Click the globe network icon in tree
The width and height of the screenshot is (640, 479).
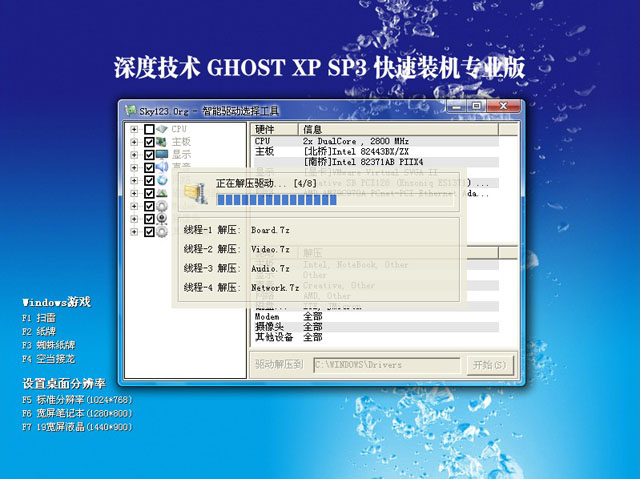162,180
